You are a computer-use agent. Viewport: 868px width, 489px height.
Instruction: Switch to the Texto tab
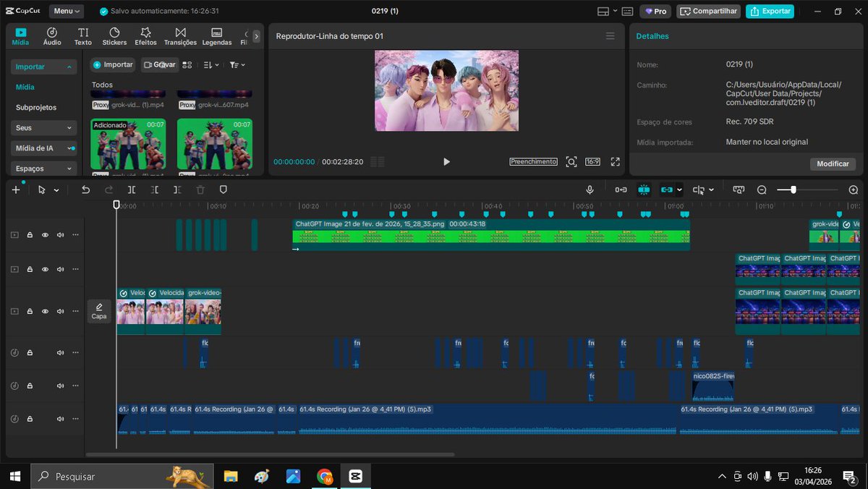[83, 36]
